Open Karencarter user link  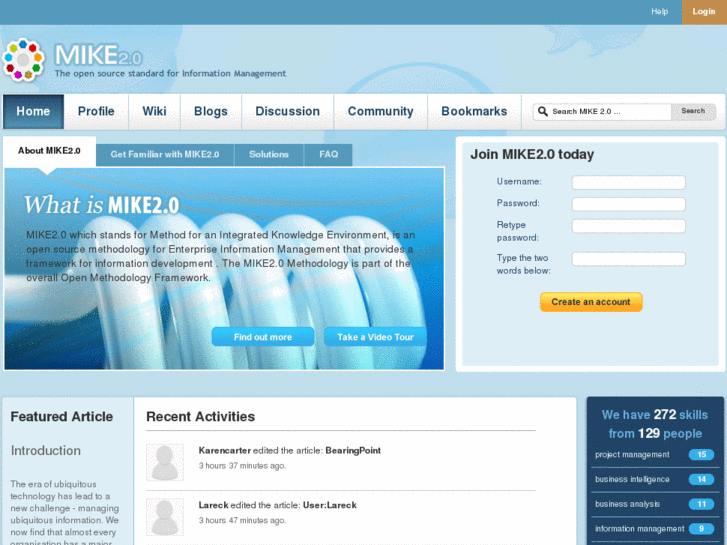coord(225,450)
